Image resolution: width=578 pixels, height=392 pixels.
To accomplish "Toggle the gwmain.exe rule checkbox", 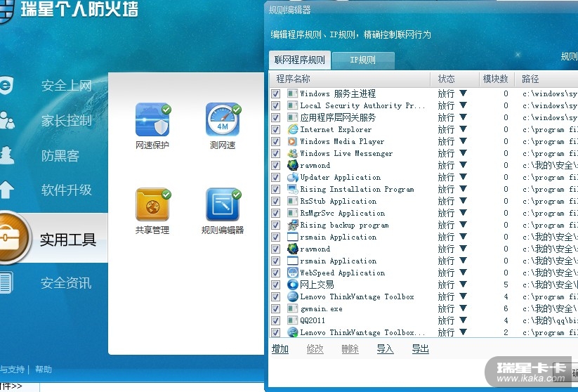I will pyautogui.click(x=276, y=308).
